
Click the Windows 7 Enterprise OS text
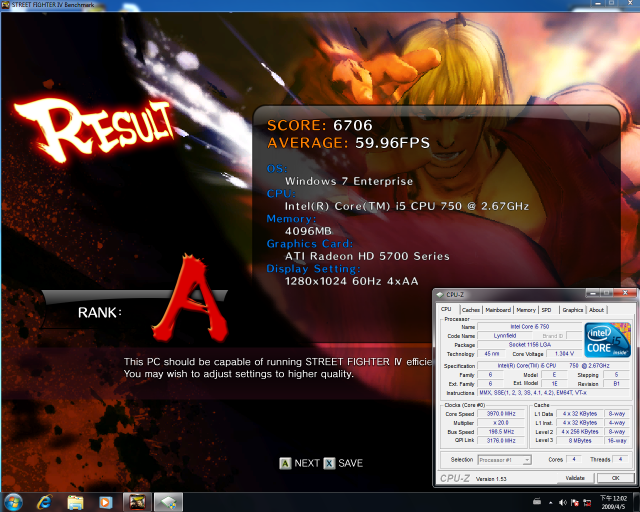(349, 181)
